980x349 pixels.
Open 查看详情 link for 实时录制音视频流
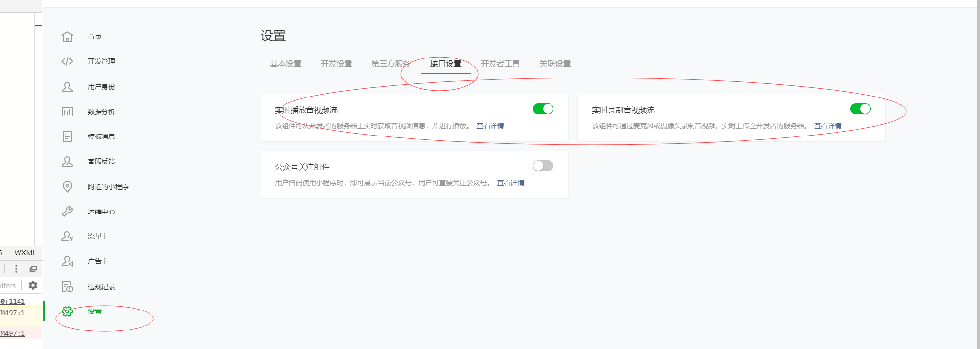point(828,126)
